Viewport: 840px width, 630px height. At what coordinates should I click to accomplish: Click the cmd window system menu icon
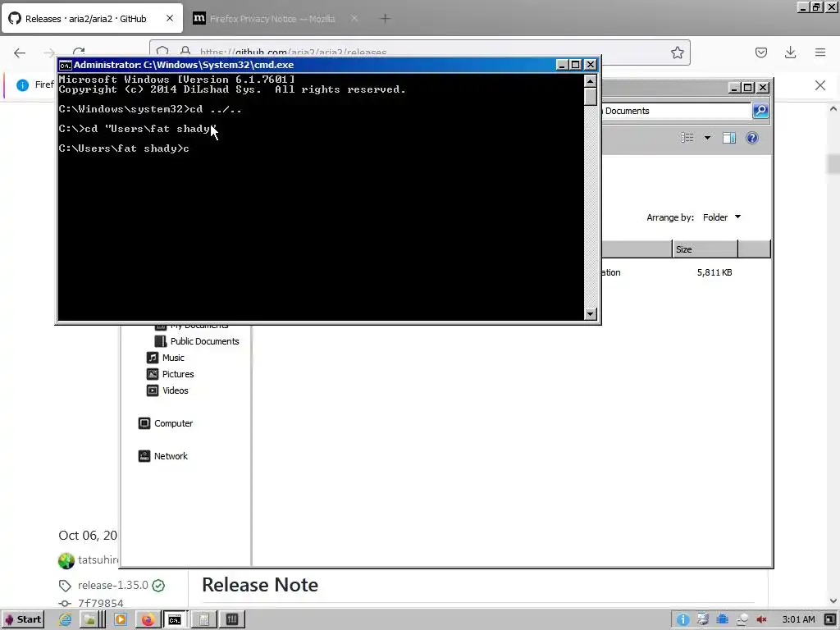[66, 65]
